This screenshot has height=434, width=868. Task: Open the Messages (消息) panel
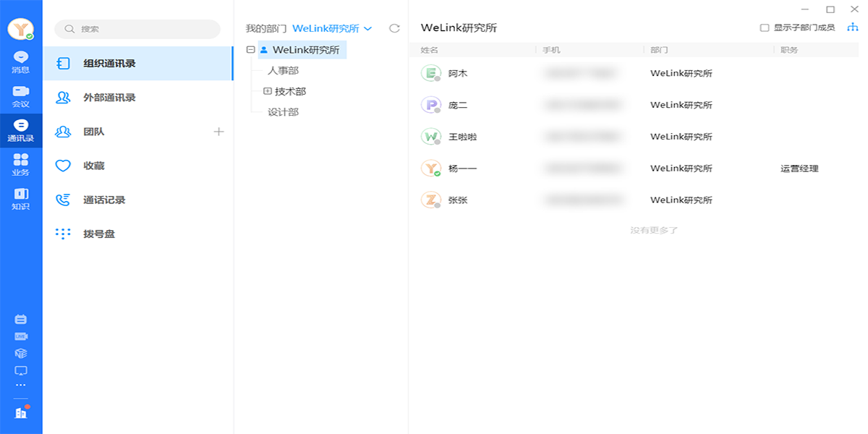tap(20, 58)
